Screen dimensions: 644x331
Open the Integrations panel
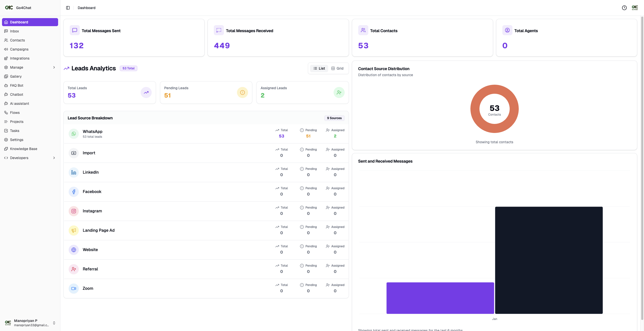(20, 58)
